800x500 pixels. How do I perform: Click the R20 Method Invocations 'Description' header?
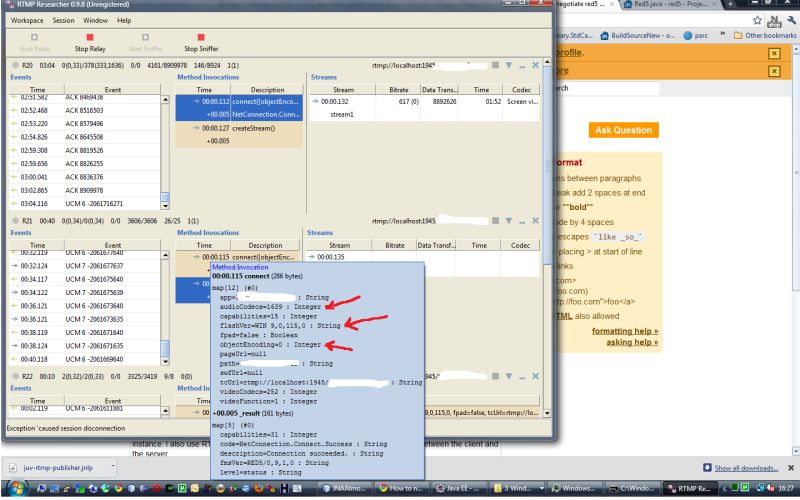point(267,90)
